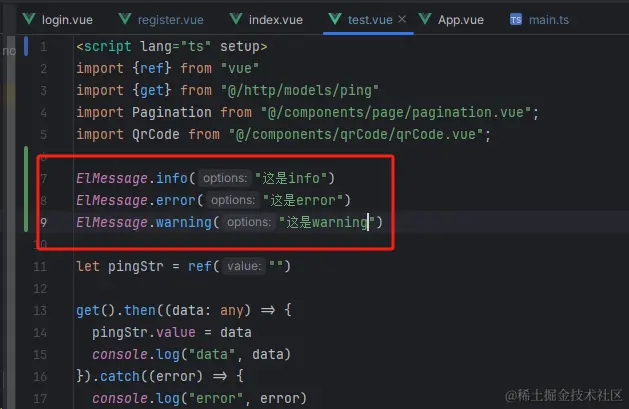The image size is (629, 409).
Task: Click the options hint in ElMessage.info call
Action: pyautogui.click(x=225, y=178)
